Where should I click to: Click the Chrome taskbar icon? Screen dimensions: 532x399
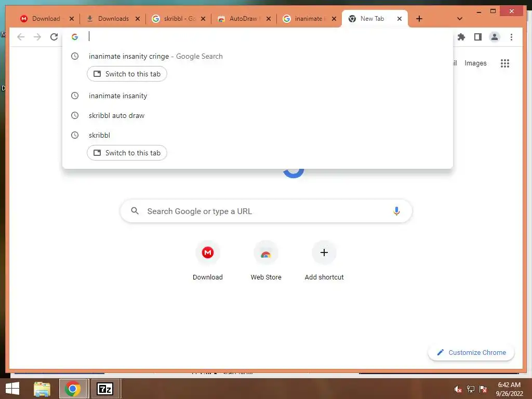[73, 389]
